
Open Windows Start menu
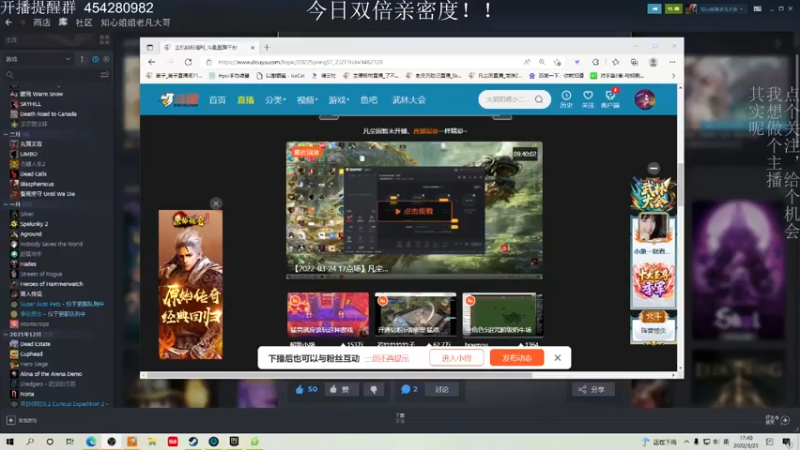(x=10, y=442)
